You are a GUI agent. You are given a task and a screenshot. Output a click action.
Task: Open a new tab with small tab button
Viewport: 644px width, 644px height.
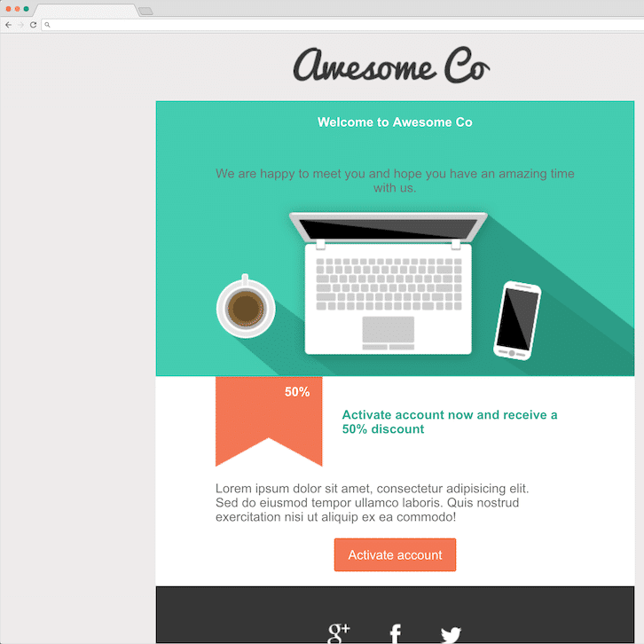[x=145, y=12]
